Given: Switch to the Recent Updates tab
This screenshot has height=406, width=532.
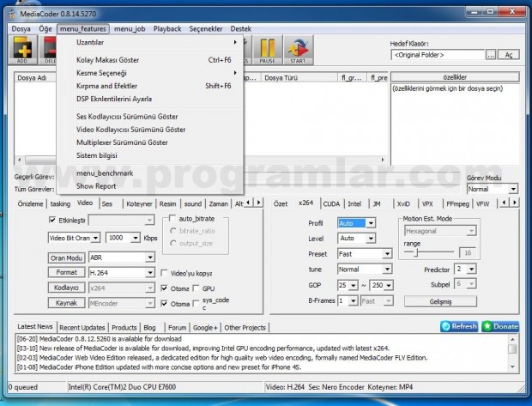Looking at the screenshot, I should pos(82,328).
